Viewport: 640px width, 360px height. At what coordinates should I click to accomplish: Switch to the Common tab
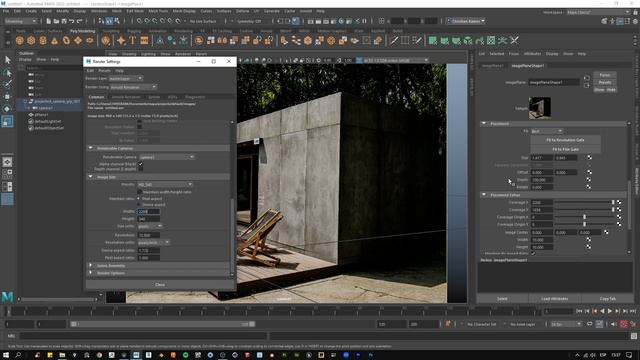pos(97,97)
